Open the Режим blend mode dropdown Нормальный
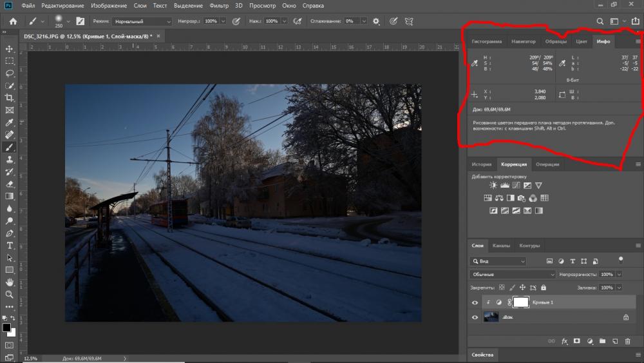The height and width of the screenshot is (363, 644). pyautogui.click(x=142, y=21)
